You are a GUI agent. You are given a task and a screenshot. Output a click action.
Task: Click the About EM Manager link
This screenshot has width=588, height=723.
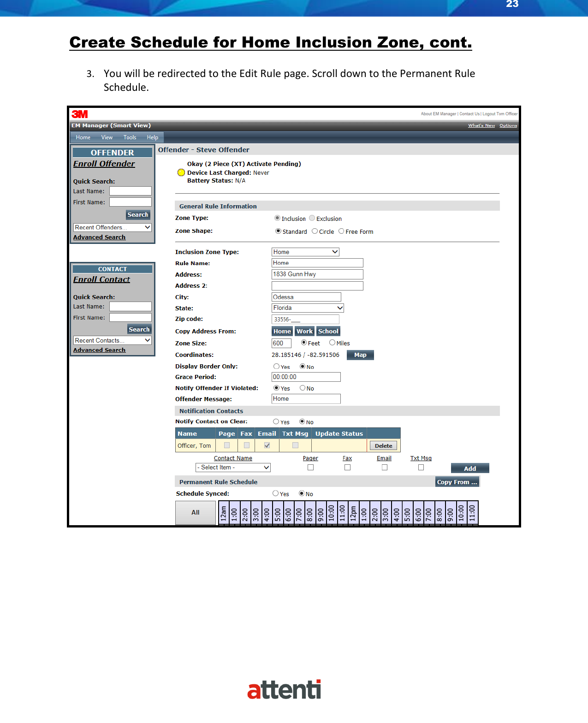pos(438,114)
